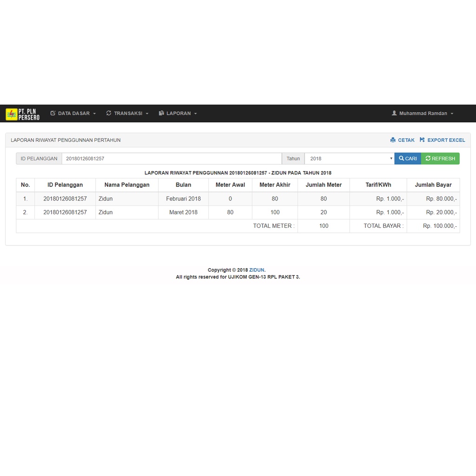
Task: Select the 'Februari 2018' cell
Action: [183, 199]
